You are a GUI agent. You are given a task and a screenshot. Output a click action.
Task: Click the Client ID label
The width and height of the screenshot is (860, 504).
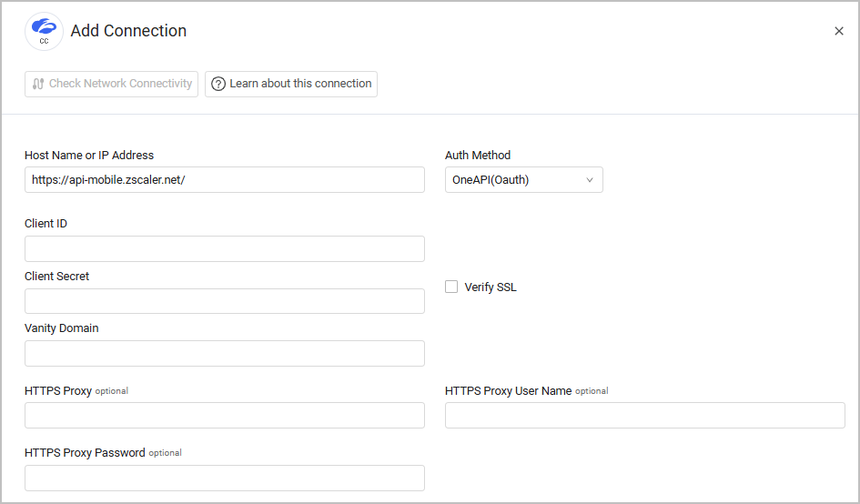coord(46,224)
